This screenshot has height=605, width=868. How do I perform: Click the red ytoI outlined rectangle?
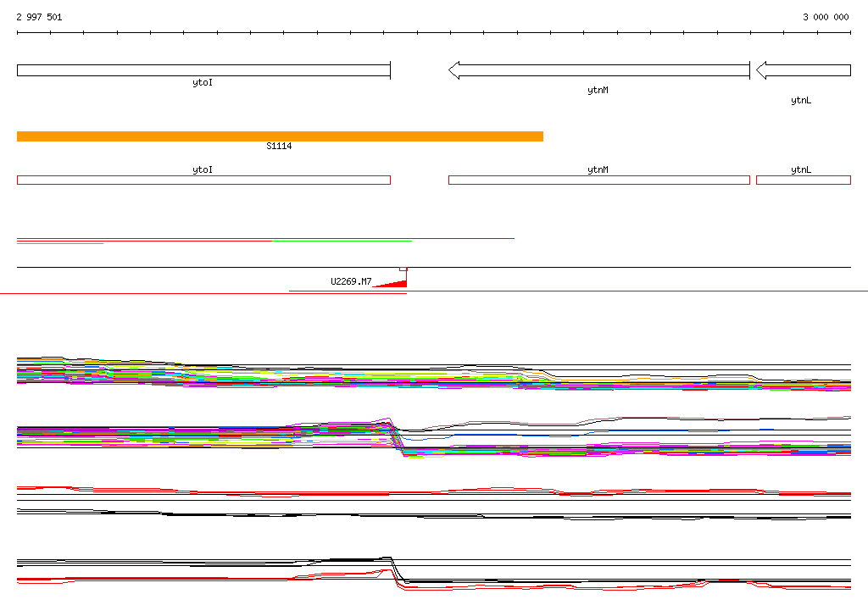click(x=203, y=180)
